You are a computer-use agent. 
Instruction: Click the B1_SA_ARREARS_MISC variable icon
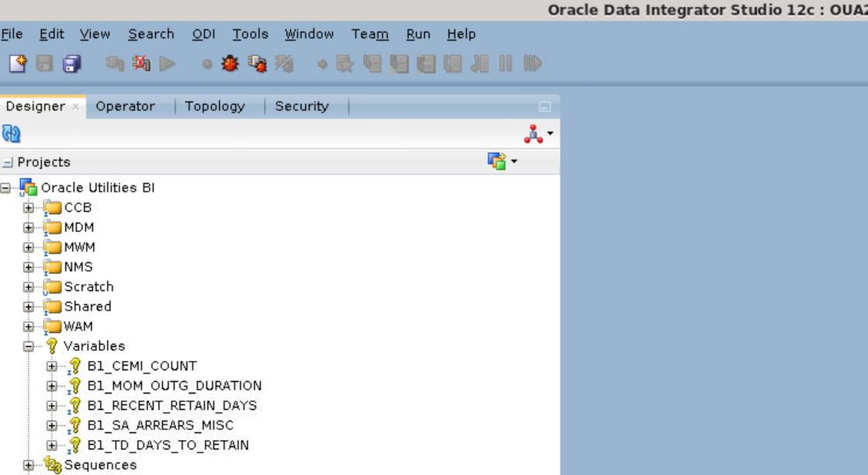75,425
